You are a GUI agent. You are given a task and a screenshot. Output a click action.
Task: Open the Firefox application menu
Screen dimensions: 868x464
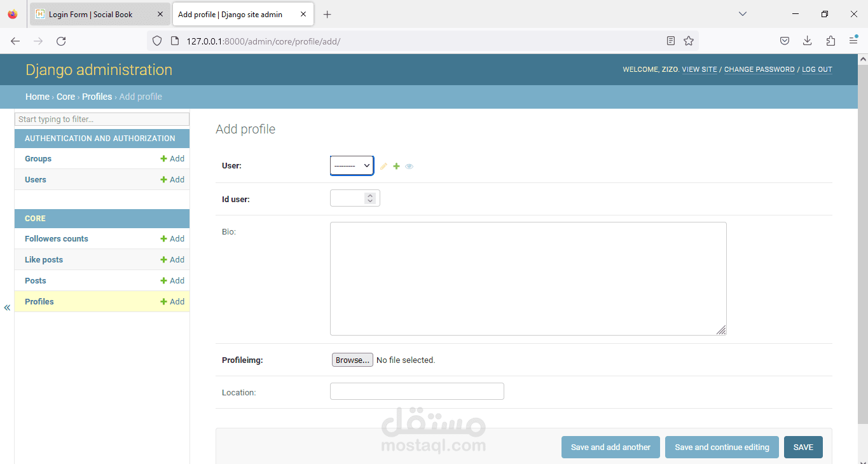pos(853,41)
